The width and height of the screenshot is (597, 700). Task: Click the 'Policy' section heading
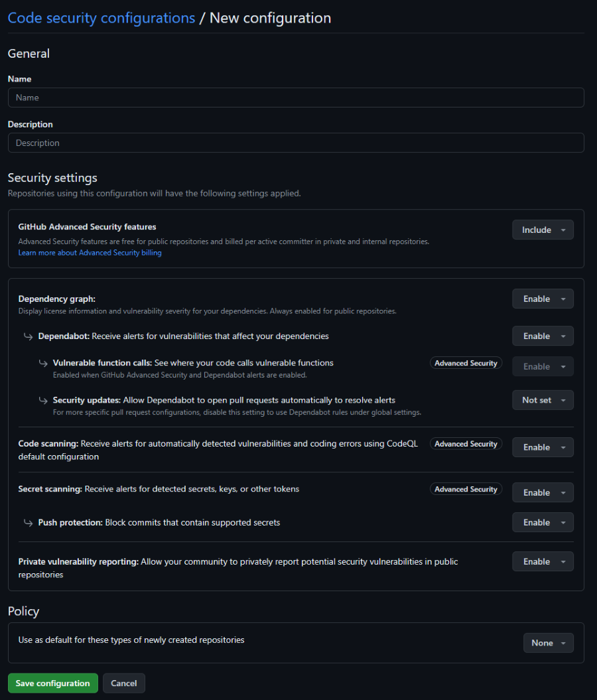(23, 611)
